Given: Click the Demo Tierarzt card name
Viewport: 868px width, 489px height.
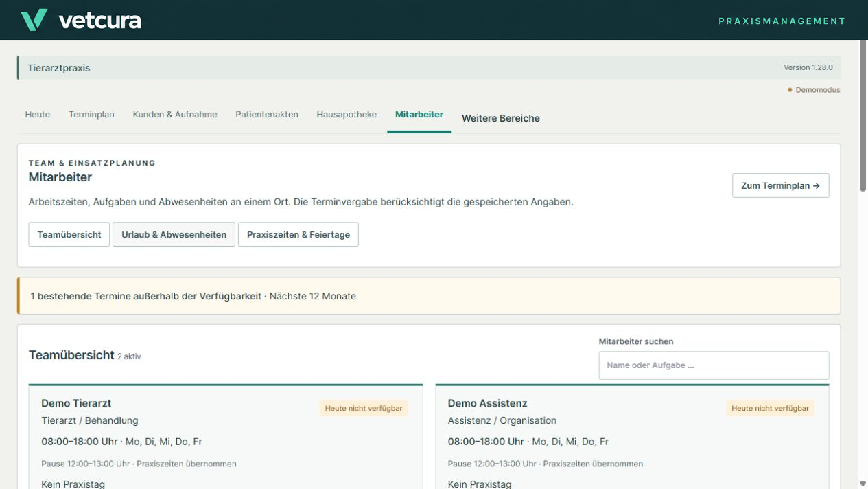Looking at the screenshot, I should (76, 403).
